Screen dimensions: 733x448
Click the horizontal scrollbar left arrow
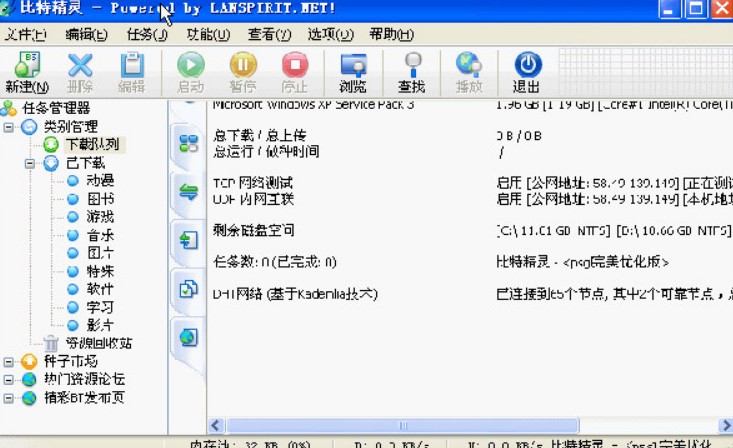point(216,426)
